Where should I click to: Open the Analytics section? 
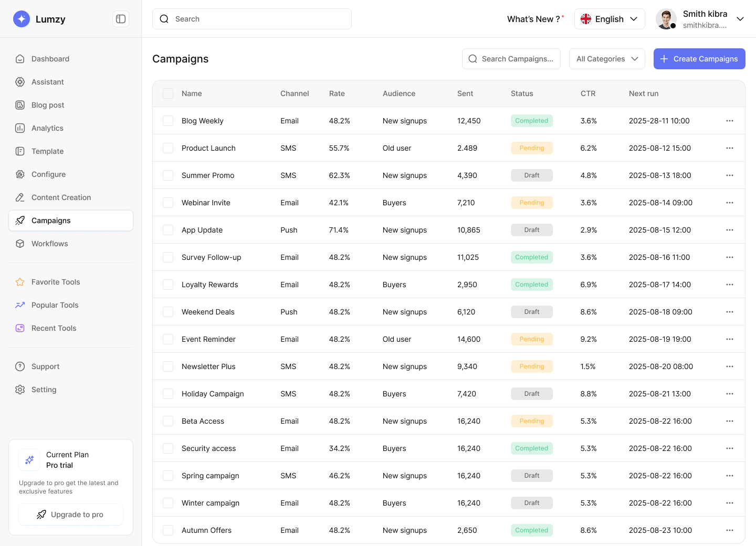click(47, 128)
